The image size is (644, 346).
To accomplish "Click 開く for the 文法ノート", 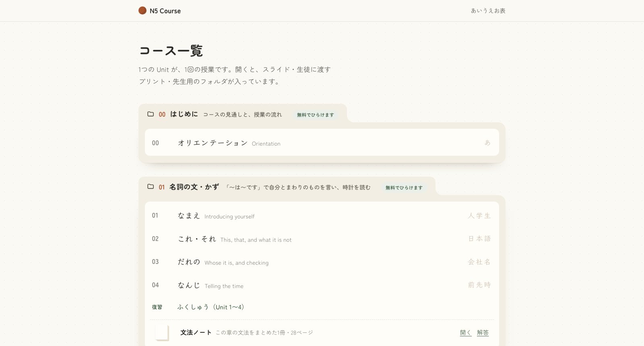I will [466, 333].
